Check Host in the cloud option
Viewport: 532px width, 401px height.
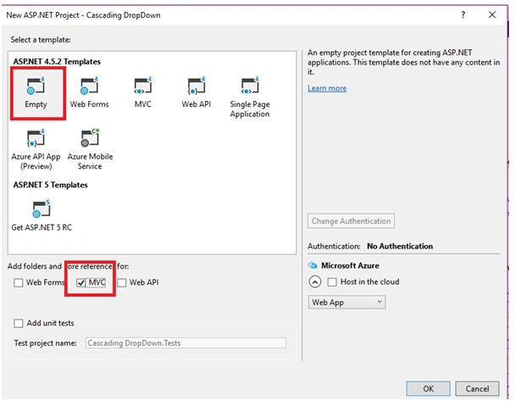pyautogui.click(x=332, y=281)
